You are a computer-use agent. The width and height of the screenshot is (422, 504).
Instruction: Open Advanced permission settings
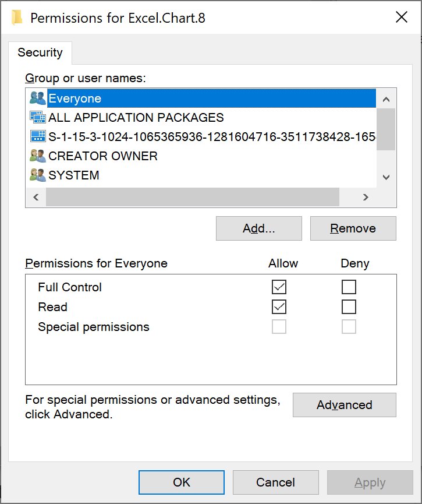(344, 405)
